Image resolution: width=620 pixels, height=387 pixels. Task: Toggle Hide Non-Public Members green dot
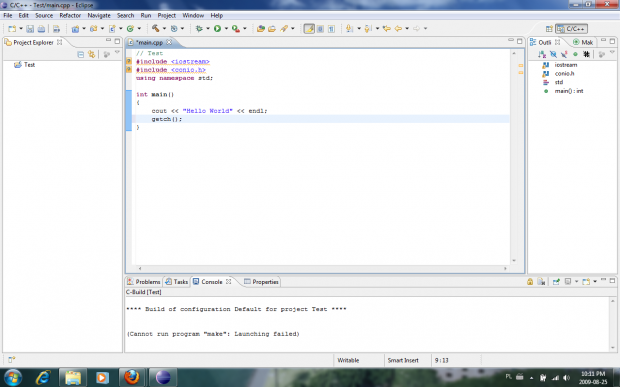pyautogui.click(x=575, y=54)
